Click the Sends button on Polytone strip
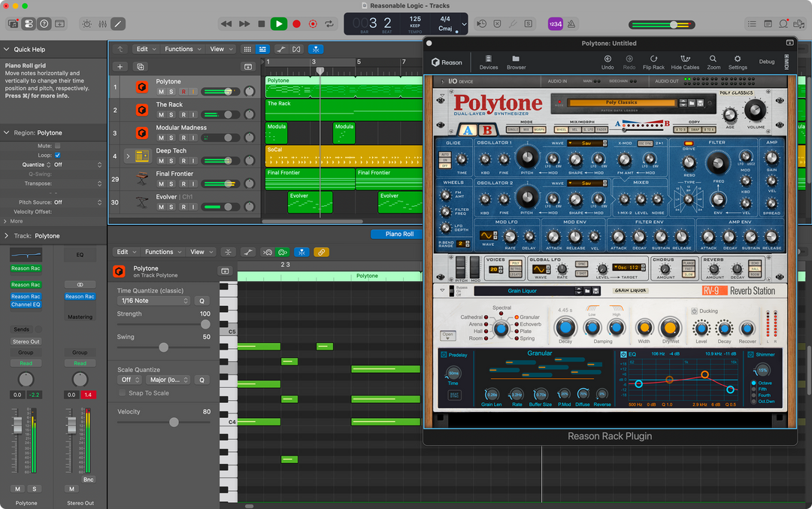The height and width of the screenshot is (509, 812). 21,329
